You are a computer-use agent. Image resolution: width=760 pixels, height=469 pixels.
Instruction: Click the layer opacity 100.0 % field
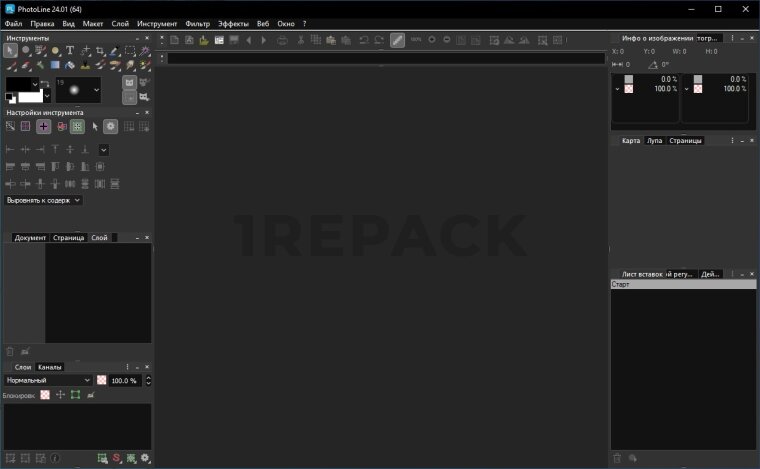123,380
